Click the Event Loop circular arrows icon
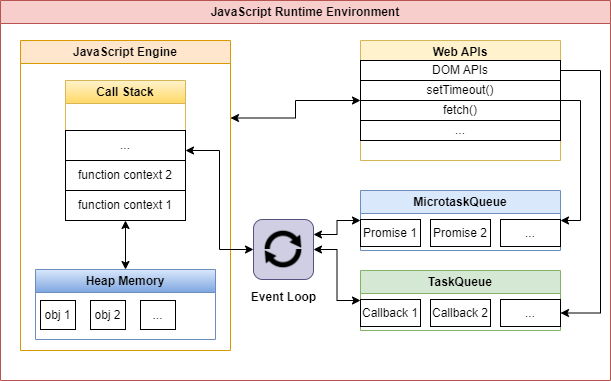The height and width of the screenshot is (381, 611). tap(283, 249)
